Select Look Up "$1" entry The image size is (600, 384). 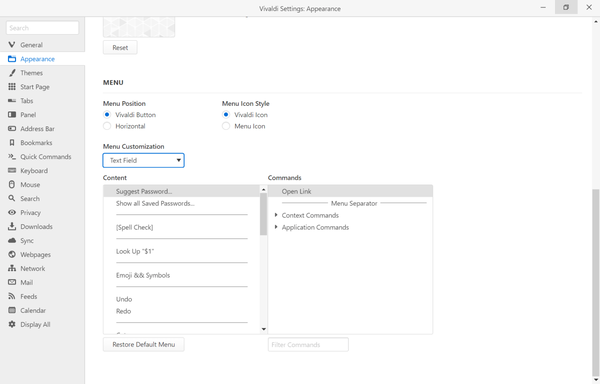[x=182, y=251]
